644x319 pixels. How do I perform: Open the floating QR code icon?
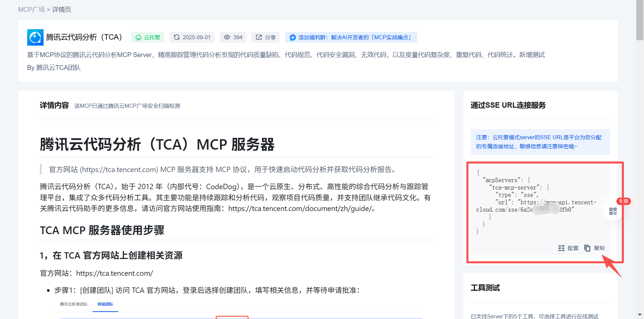(x=613, y=211)
